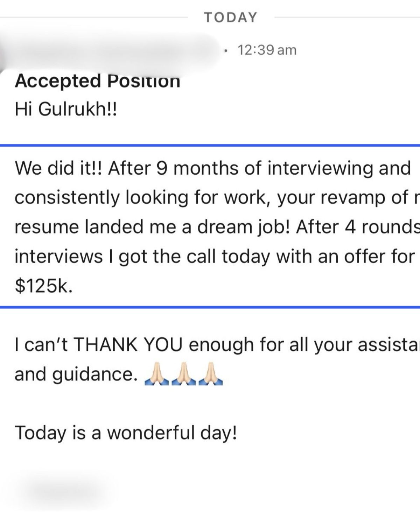Select the words THANK YOU
This screenshot has width=420, height=525.
tap(128, 345)
